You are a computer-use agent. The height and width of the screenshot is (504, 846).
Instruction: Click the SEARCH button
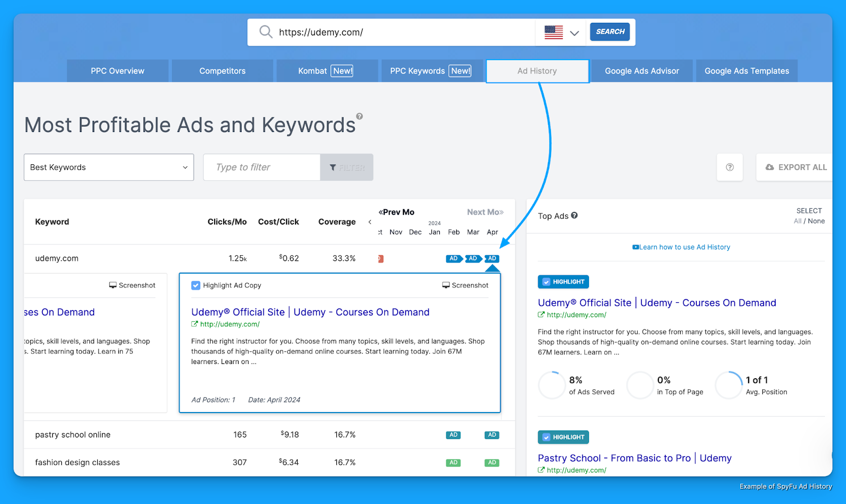[610, 32]
